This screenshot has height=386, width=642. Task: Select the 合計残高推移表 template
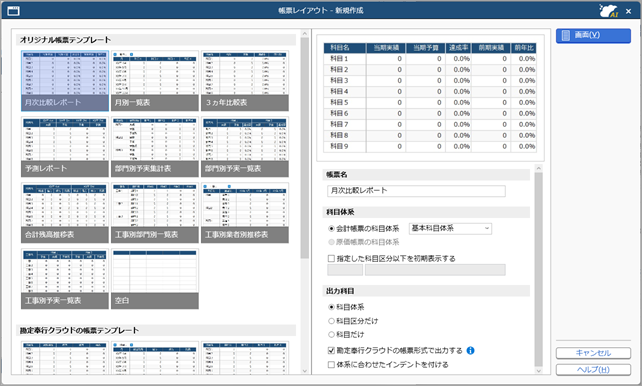tap(65, 213)
